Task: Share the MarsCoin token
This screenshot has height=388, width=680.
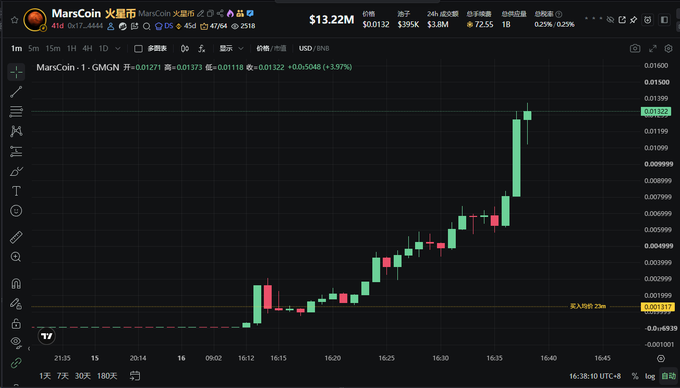Action: (220, 14)
